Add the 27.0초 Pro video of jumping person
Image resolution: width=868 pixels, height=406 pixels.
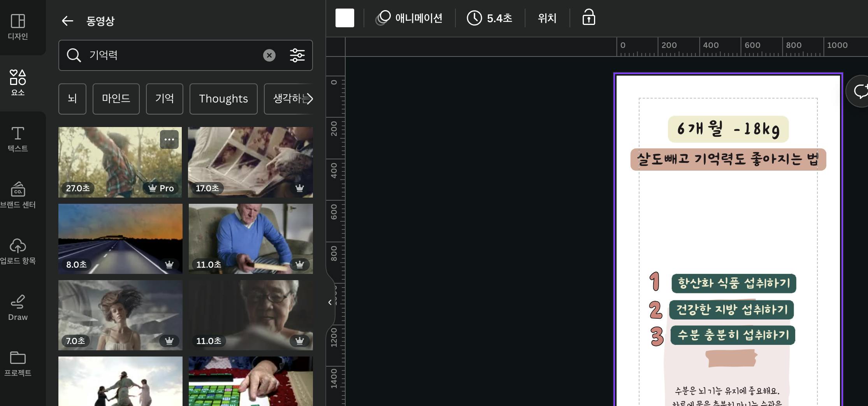click(x=120, y=162)
